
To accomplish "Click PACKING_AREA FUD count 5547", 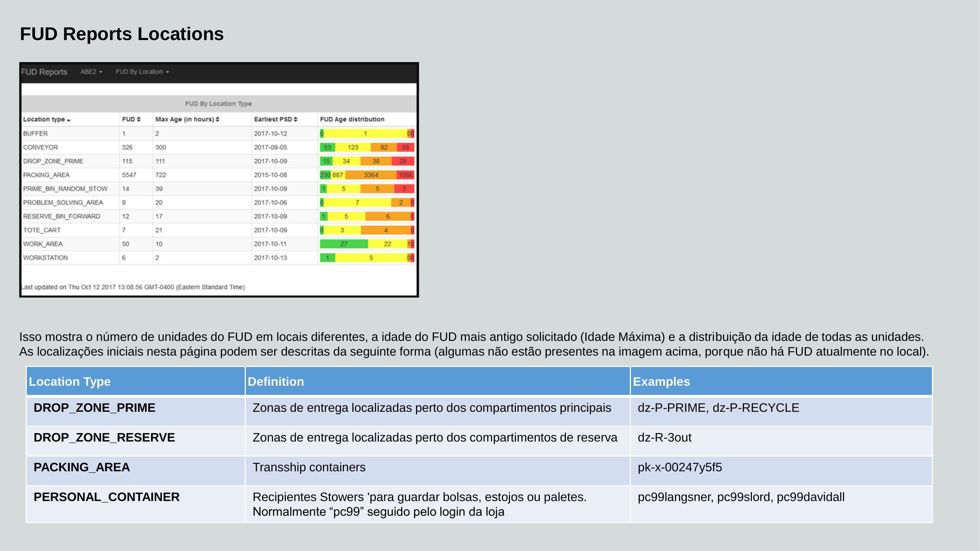I will [x=129, y=175].
